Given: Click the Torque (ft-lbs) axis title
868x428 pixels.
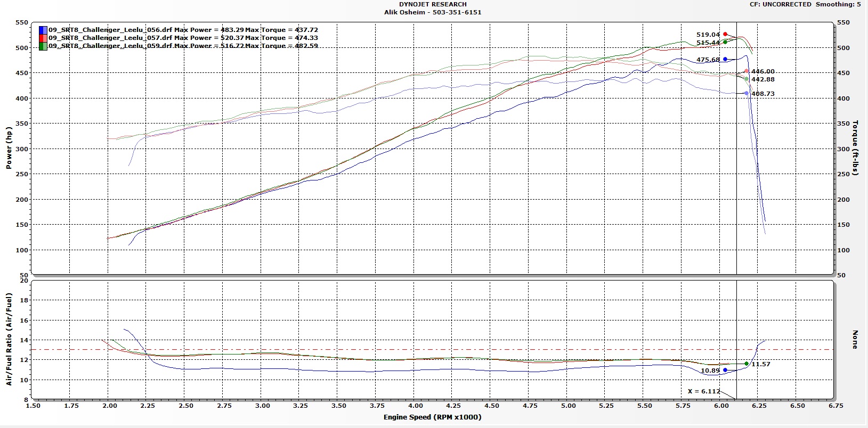Looking at the screenshot, I should point(856,148).
